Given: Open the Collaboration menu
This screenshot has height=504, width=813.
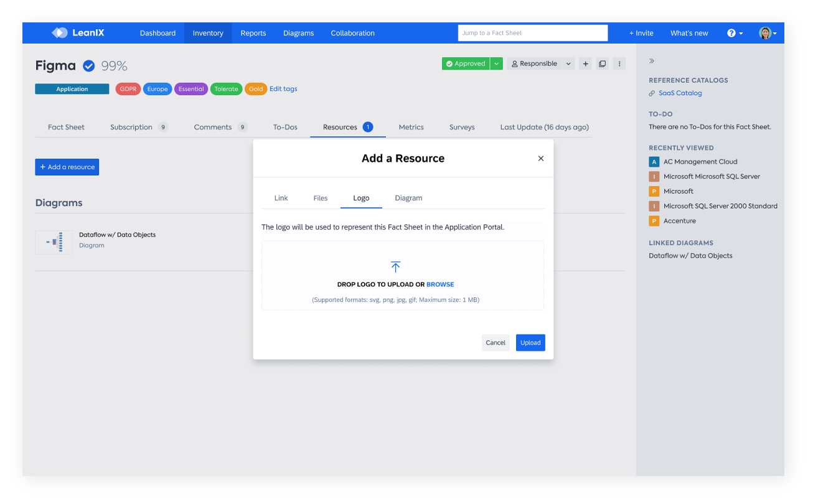Looking at the screenshot, I should click(x=353, y=33).
